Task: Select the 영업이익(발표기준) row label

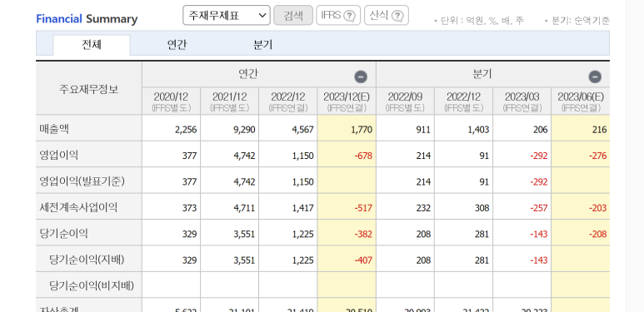Action: click(82, 181)
